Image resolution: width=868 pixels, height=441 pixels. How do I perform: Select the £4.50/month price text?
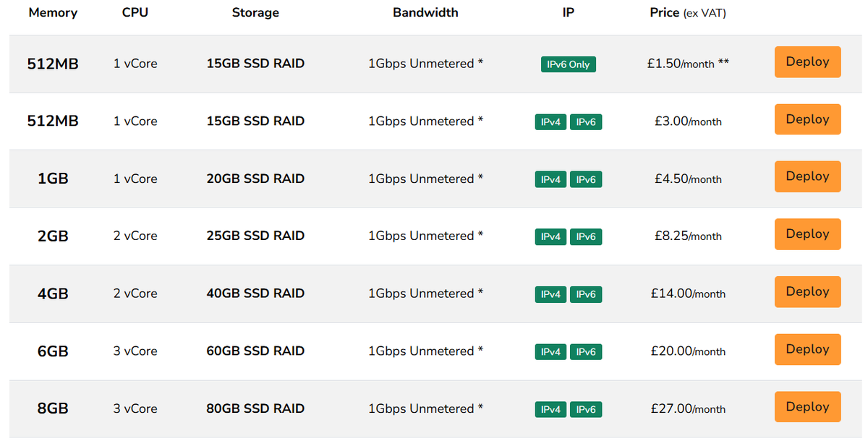pyautogui.click(x=688, y=179)
